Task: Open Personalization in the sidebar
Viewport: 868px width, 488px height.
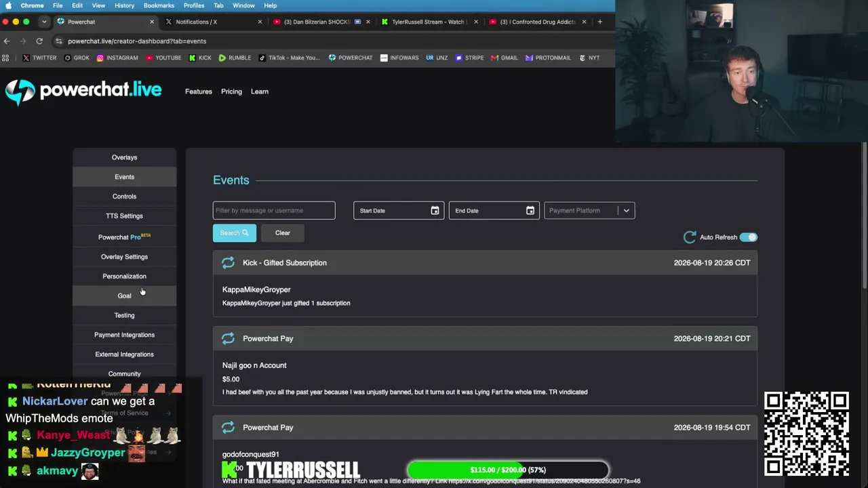Action: pyautogui.click(x=124, y=277)
